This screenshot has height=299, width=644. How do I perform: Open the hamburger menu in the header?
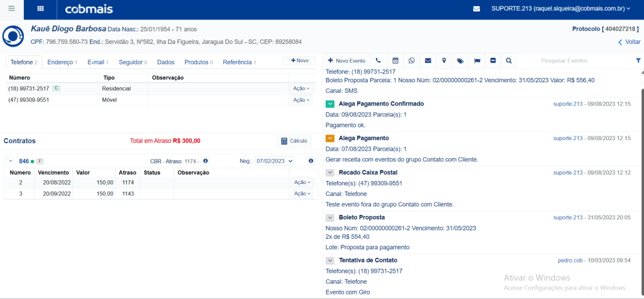(x=11, y=9)
